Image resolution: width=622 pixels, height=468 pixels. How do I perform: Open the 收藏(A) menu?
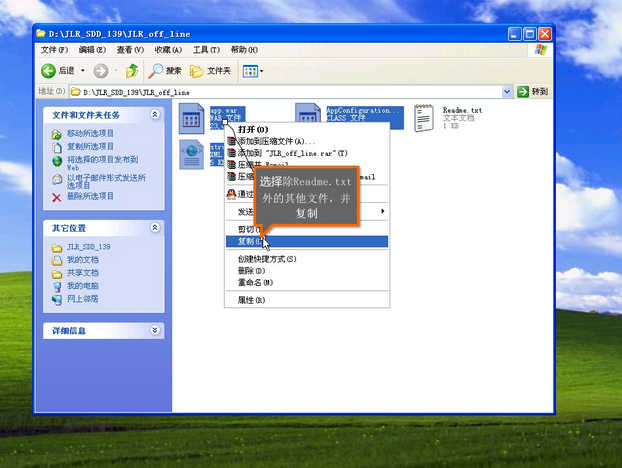(168, 50)
